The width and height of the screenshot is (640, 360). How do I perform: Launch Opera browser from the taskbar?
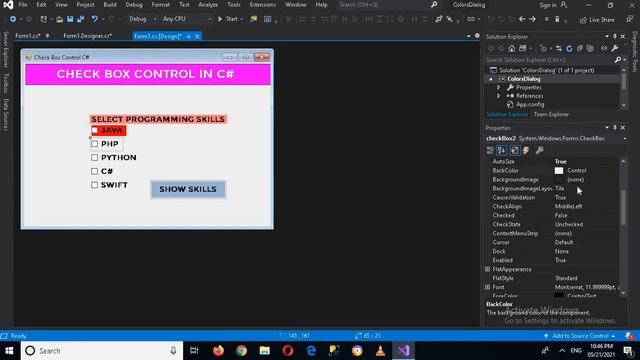(288, 351)
